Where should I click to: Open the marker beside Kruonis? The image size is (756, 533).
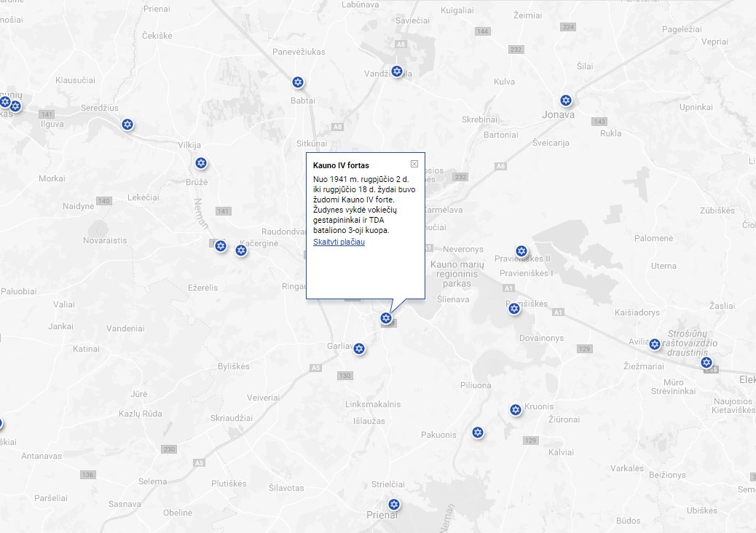coord(516,410)
